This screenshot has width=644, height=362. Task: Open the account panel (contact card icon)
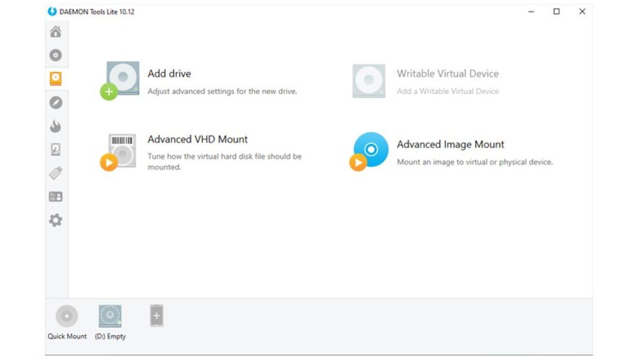(x=56, y=196)
